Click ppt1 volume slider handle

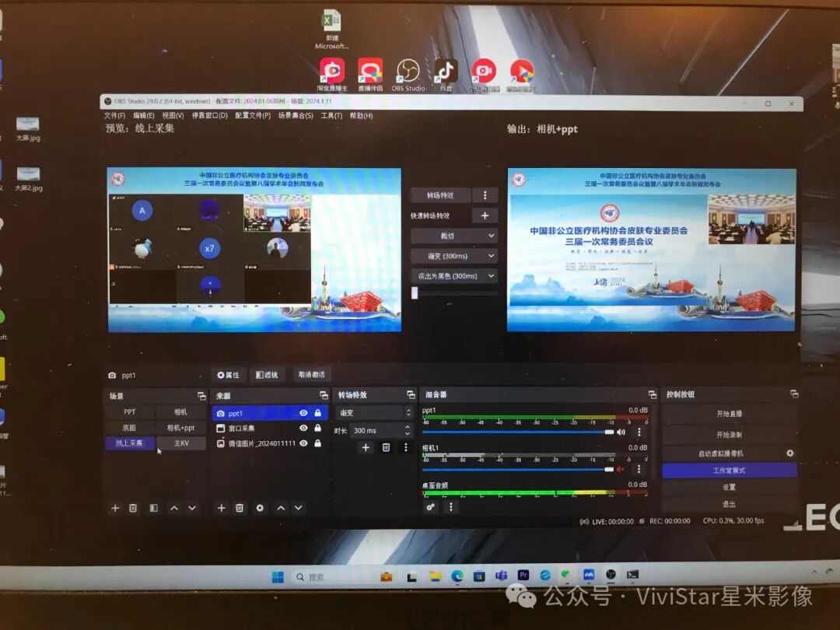click(x=609, y=432)
